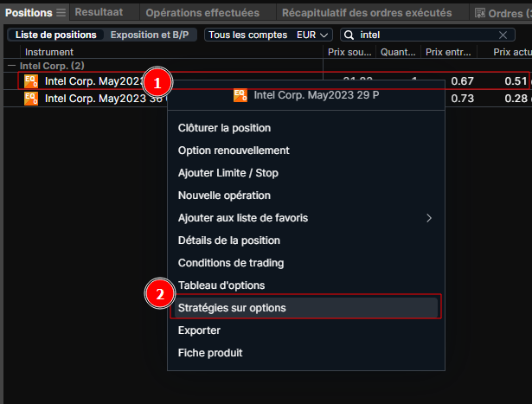Click the search field containing intel
Screen dimensions: 532x404
click(x=427, y=35)
